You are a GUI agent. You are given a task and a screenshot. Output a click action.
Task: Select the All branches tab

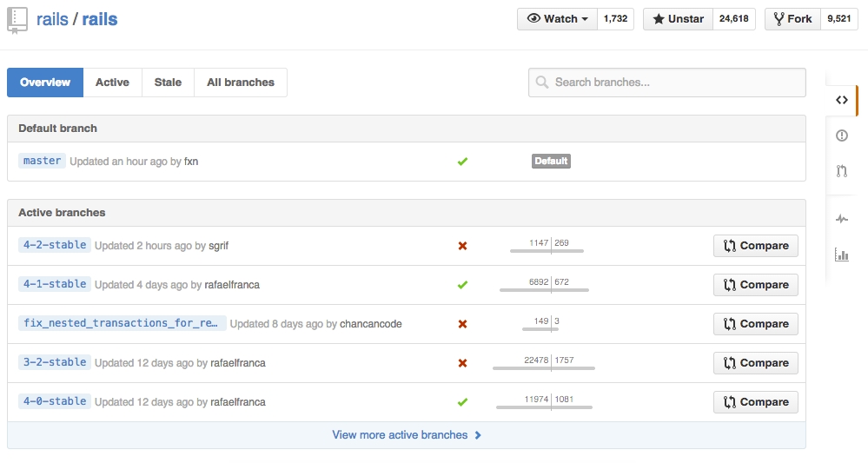click(241, 83)
